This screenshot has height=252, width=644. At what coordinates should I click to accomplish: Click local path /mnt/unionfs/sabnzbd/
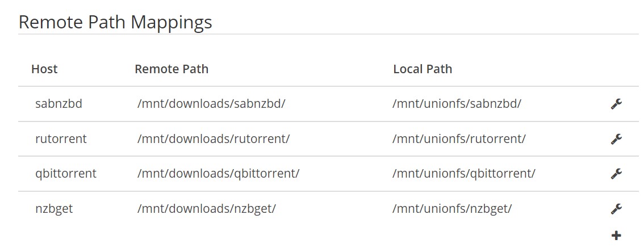(457, 104)
